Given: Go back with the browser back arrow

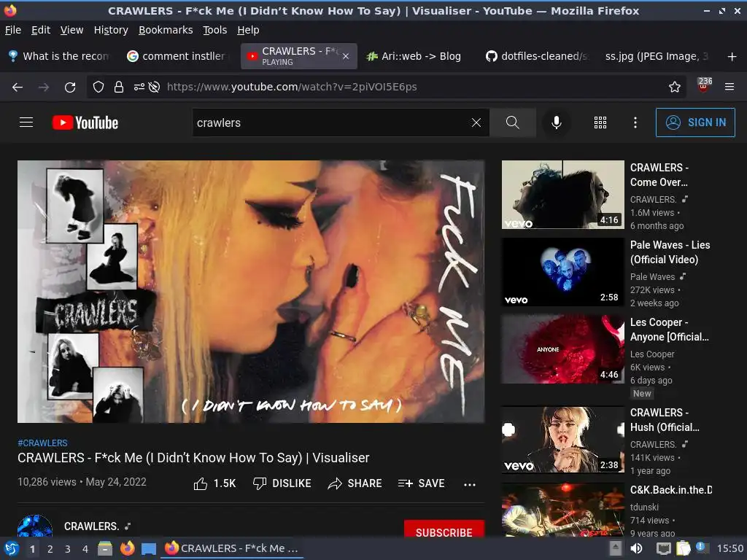Looking at the screenshot, I should click(x=18, y=87).
